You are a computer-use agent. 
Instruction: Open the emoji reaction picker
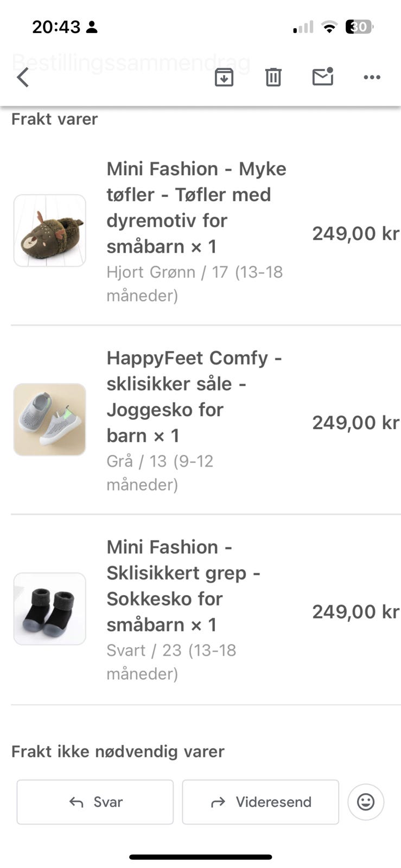[x=366, y=801]
